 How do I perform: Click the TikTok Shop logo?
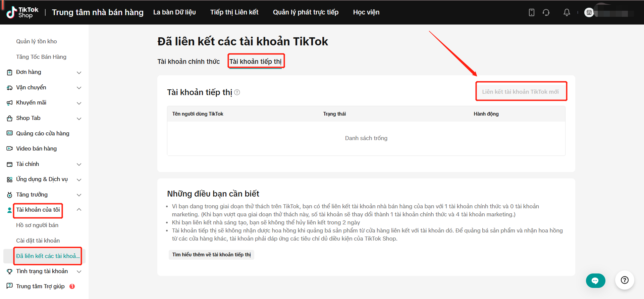22,12
